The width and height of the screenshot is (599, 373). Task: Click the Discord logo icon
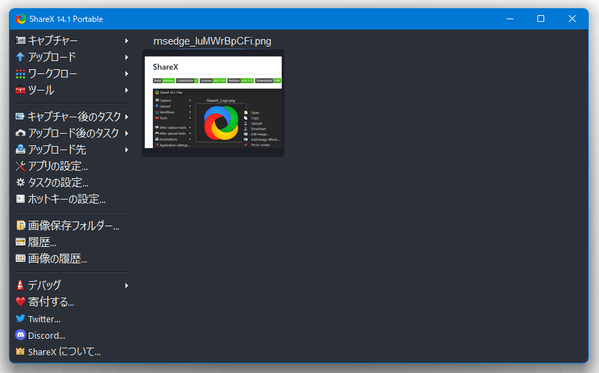[20, 335]
